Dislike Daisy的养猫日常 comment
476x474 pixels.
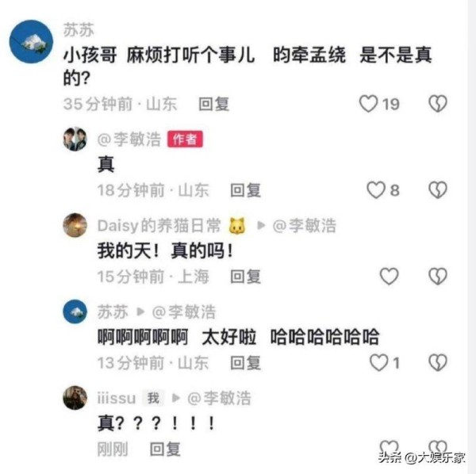437,277
